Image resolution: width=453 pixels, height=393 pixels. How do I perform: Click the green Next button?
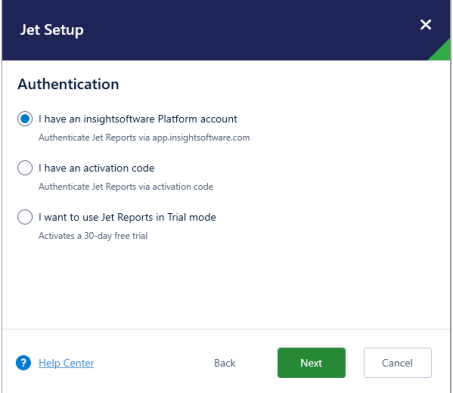311,363
